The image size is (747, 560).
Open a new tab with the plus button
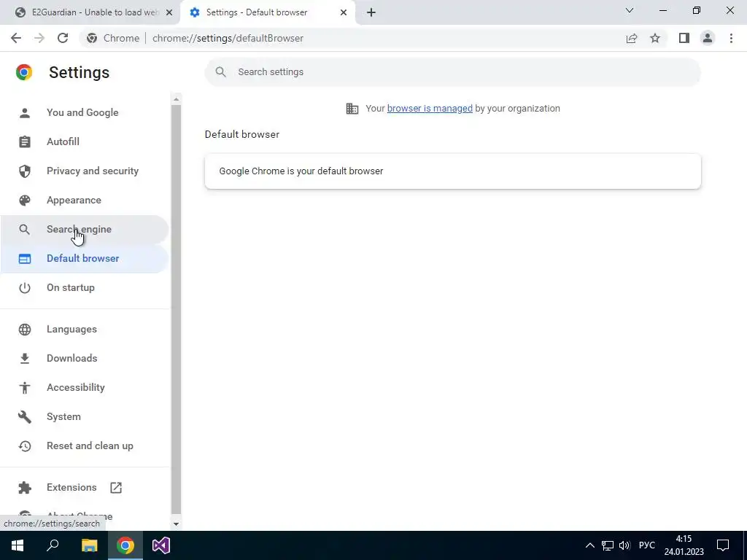[371, 12]
